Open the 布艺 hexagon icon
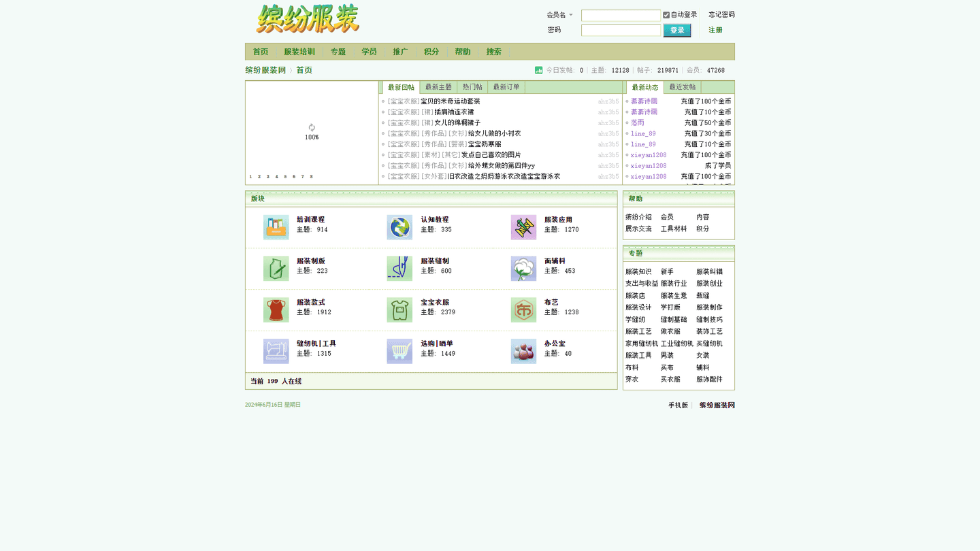 tap(523, 310)
